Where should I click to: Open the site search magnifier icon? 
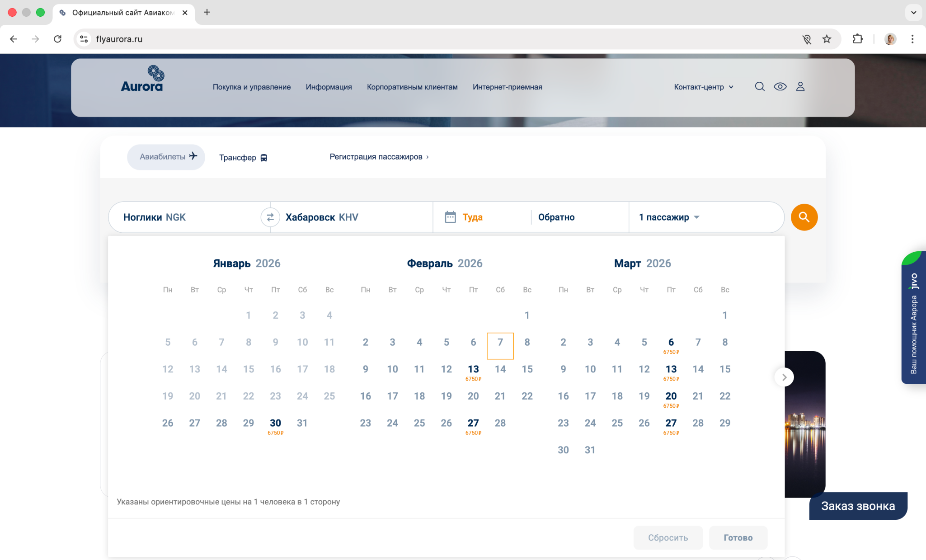coord(760,87)
